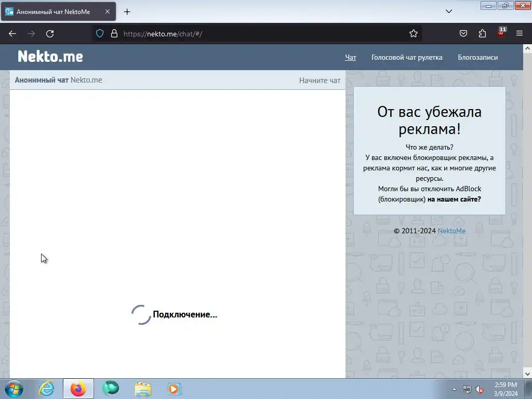Reload the nekto.me page
This screenshot has height=399, width=532.
(50, 34)
